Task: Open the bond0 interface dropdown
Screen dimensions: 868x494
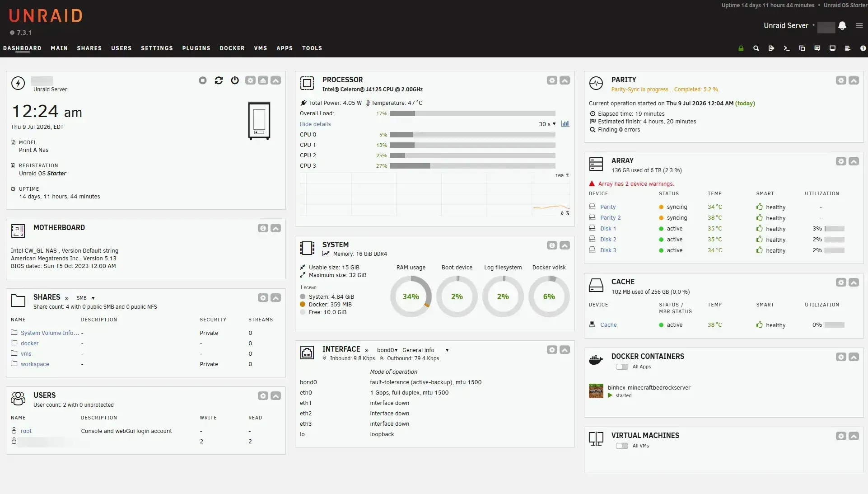Action: click(x=387, y=350)
